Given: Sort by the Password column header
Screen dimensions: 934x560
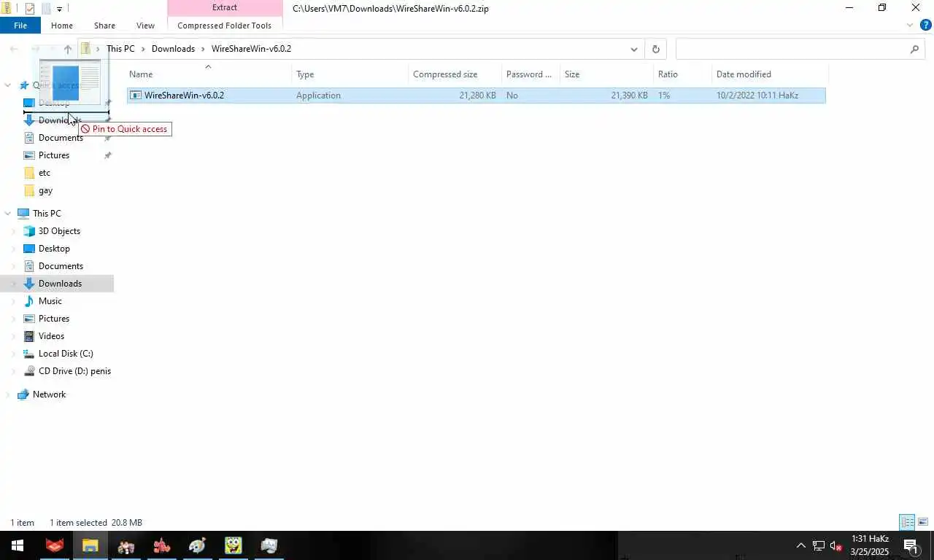Looking at the screenshot, I should (x=530, y=74).
